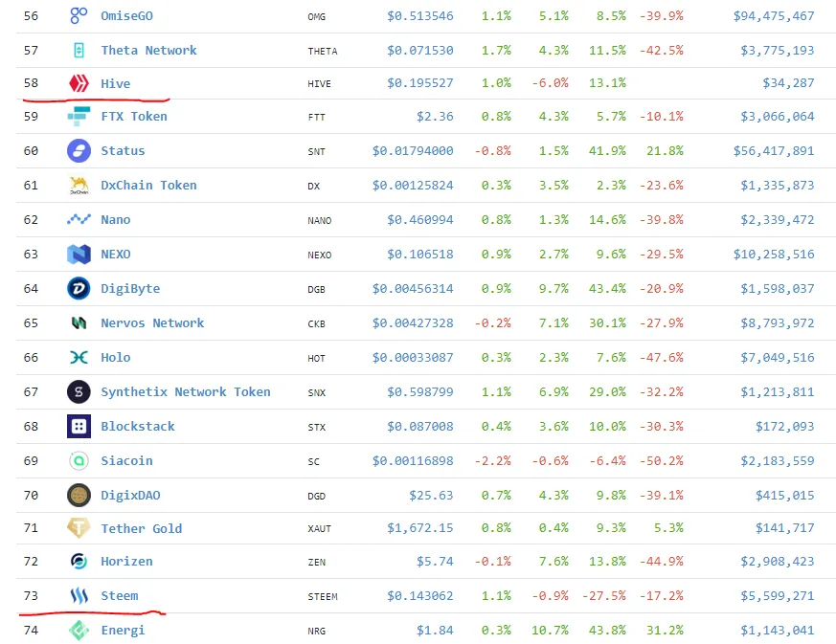Open the Energi coin link
Image resolution: width=836 pixels, height=644 pixels.
tap(123, 631)
